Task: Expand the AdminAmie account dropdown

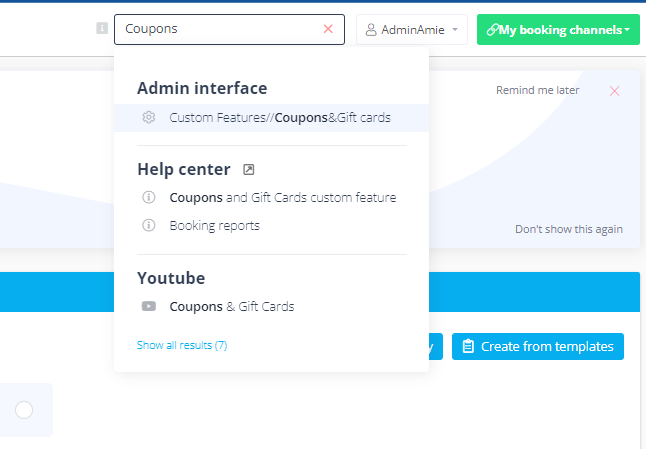Action: point(412,30)
